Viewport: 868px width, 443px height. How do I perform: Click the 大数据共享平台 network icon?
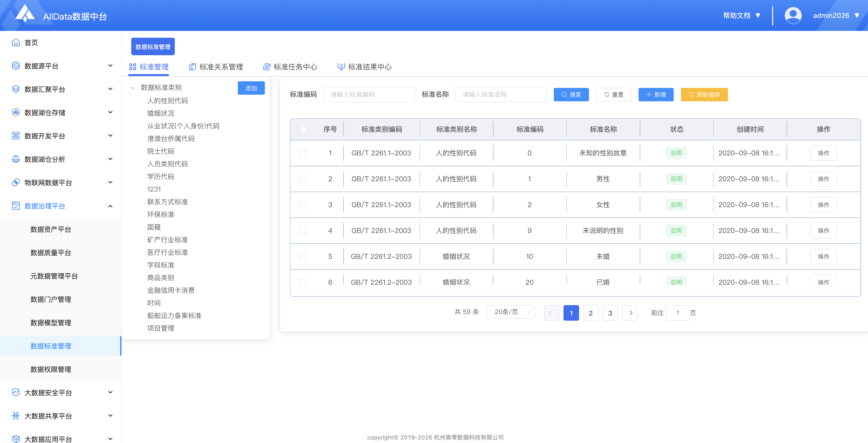[16, 416]
